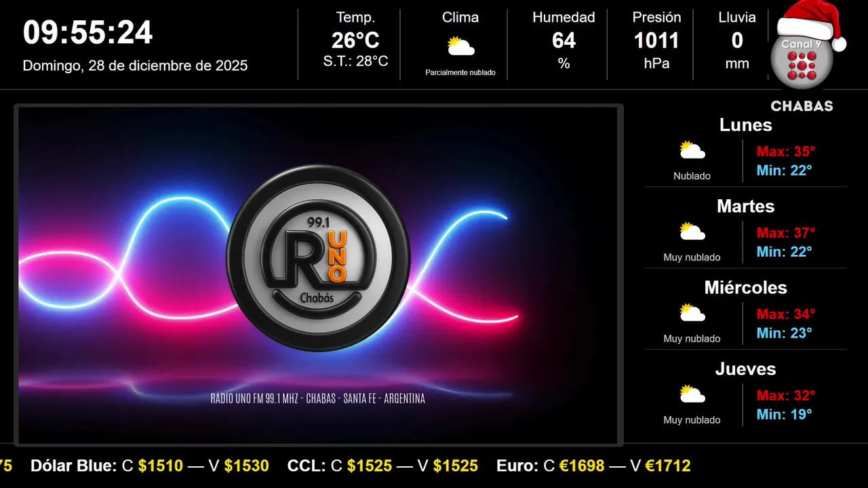The height and width of the screenshot is (488, 868).
Task: Click the Radio Uno 99.1 round logo
Action: pos(318,258)
